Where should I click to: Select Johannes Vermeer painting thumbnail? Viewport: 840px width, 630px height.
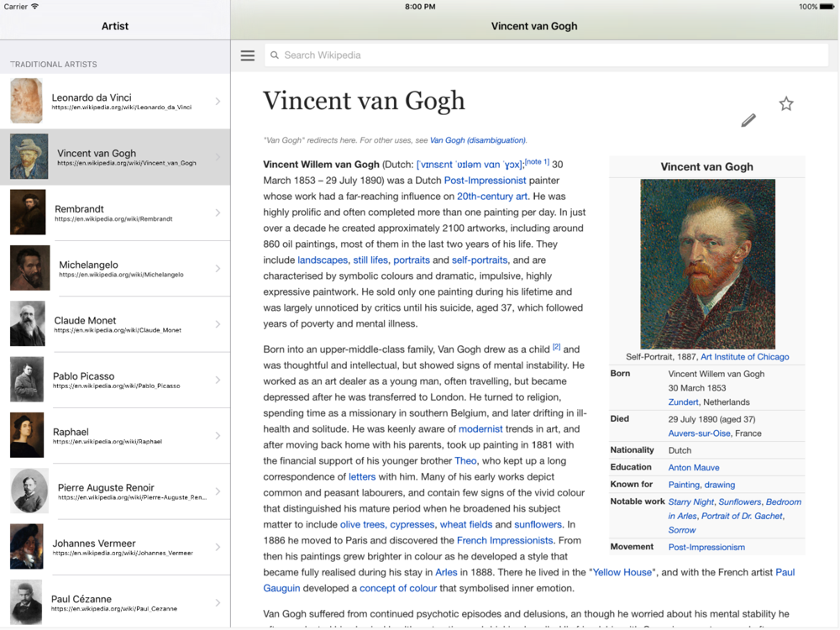[27, 547]
